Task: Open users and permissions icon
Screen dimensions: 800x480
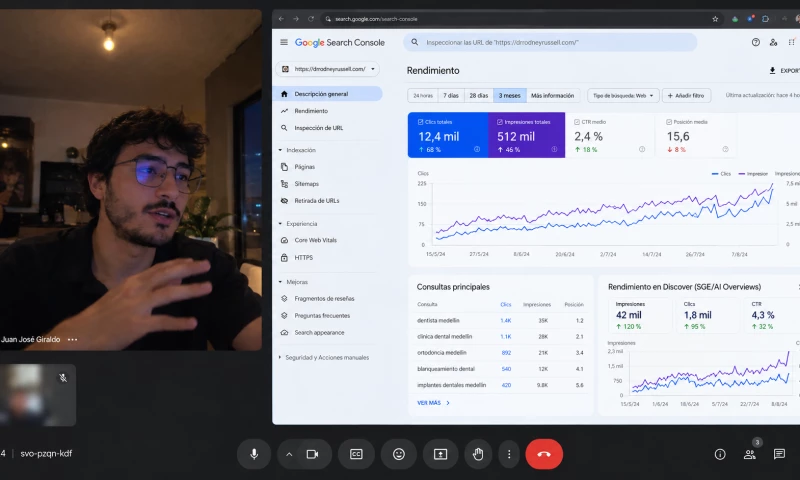Action: 773,42
